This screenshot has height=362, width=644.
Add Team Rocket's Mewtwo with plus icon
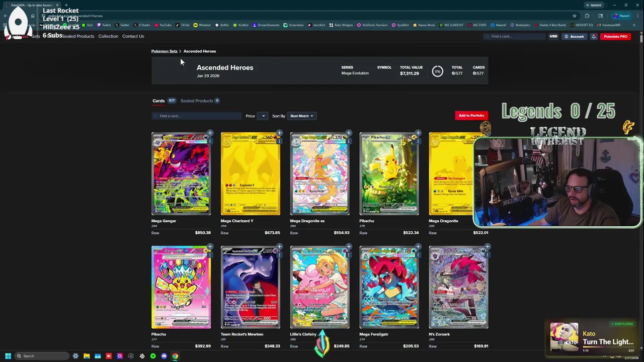279,247
